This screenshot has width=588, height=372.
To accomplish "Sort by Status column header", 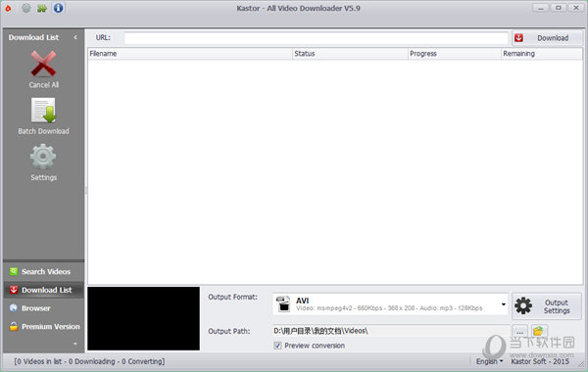I will tap(350, 54).
